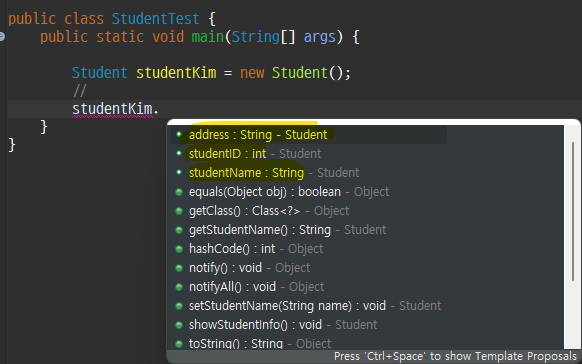Click the field icon next to studentID
Viewport: 582px width, 364px height.
pos(179,153)
